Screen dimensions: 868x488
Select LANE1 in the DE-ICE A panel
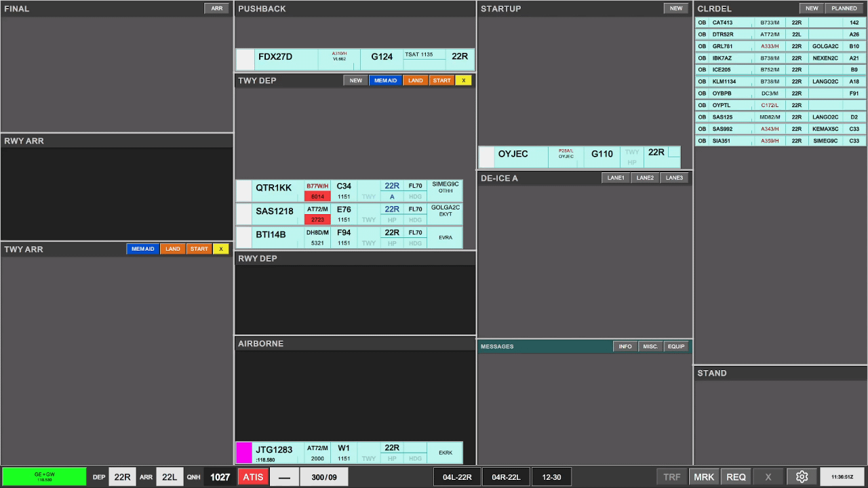(x=616, y=178)
